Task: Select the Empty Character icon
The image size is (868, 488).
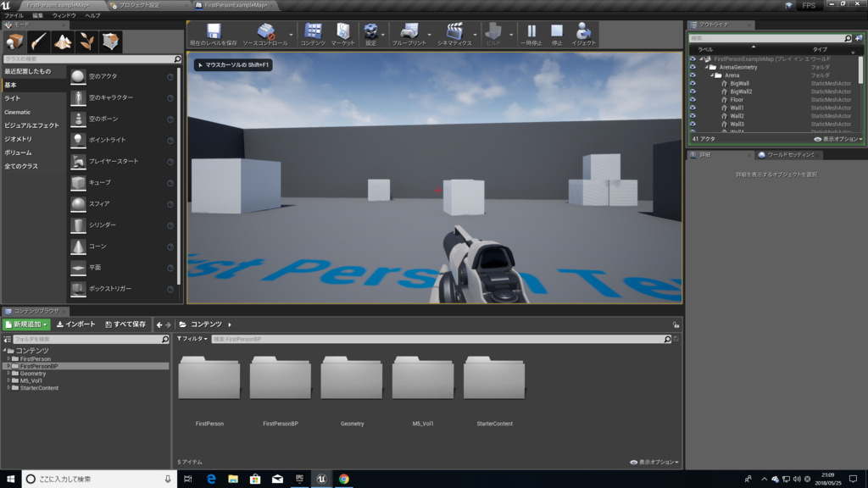Action: [x=78, y=97]
